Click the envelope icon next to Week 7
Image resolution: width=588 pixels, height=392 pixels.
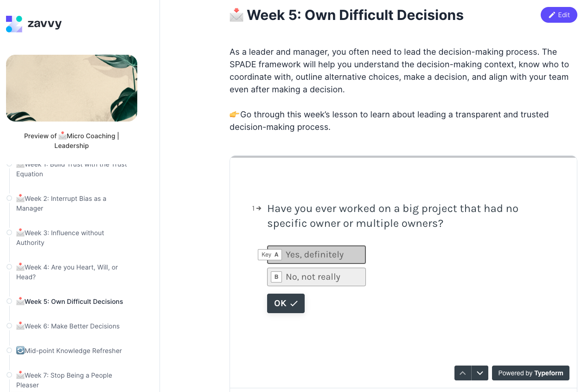click(x=20, y=375)
